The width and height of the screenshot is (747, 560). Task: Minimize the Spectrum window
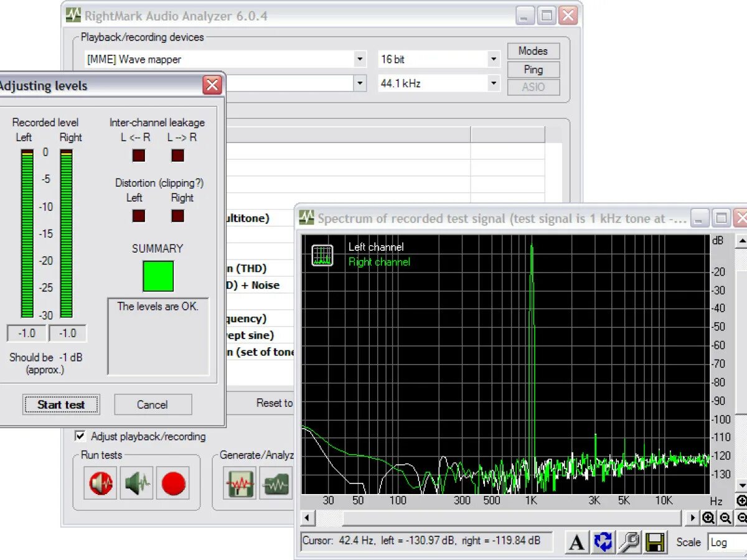[700, 218]
